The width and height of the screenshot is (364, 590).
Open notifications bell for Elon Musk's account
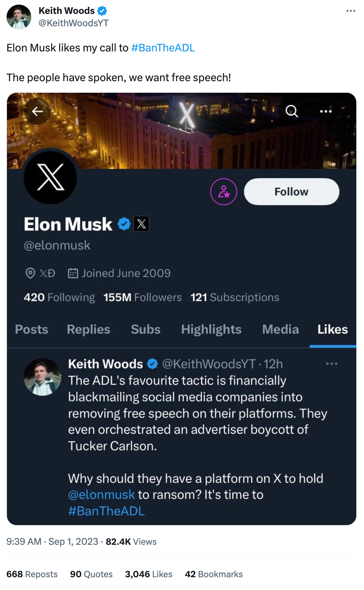[x=223, y=191]
